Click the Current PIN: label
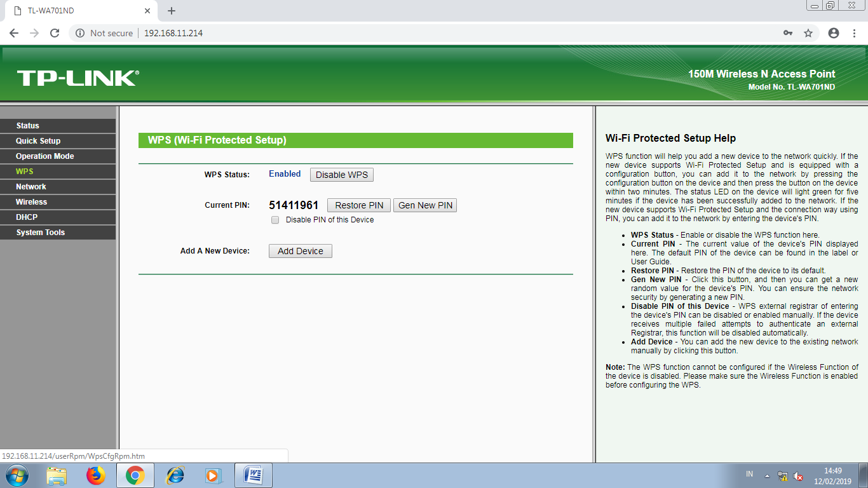This screenshot has width=868, height=488. tap(227, 205)
